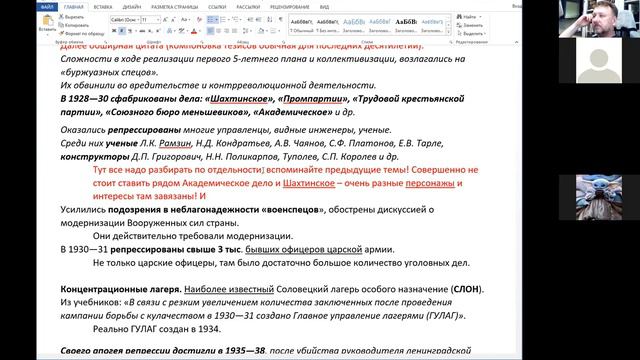
Task: Toggle subscript x₂ formatting
Action: tap(150, 31)
